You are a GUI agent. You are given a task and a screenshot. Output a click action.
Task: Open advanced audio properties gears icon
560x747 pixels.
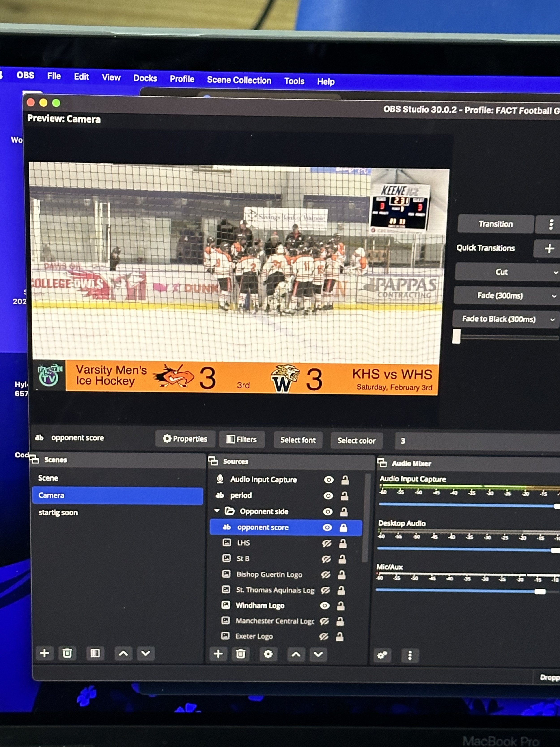coord(382,655)
